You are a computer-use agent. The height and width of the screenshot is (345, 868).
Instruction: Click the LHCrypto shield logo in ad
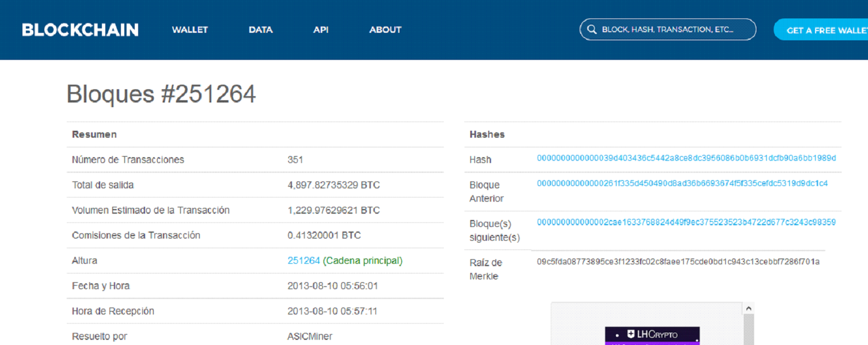coord(631,334)
